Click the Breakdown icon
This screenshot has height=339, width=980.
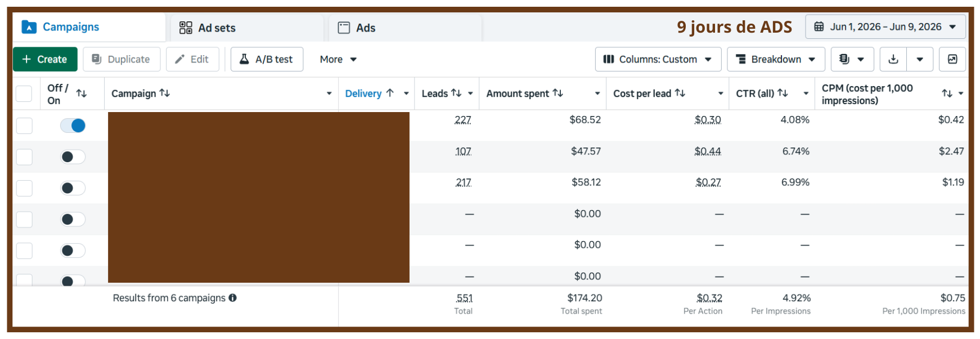741,59
